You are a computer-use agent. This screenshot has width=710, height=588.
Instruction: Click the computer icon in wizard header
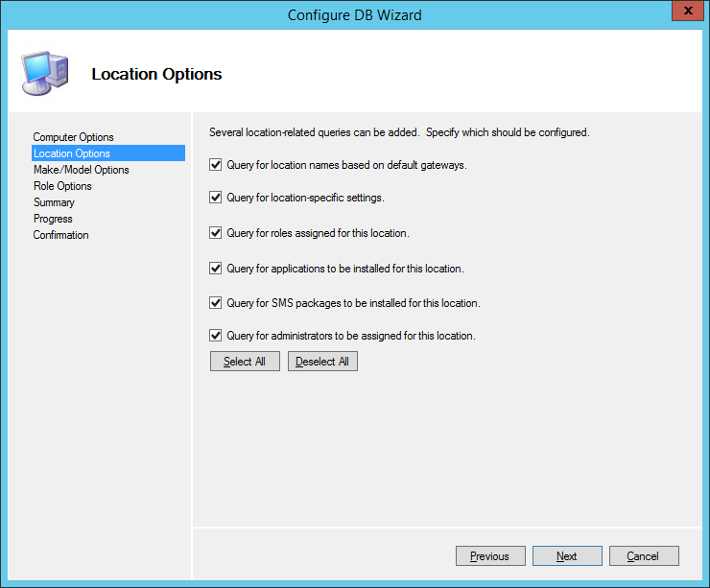(45, 73)
